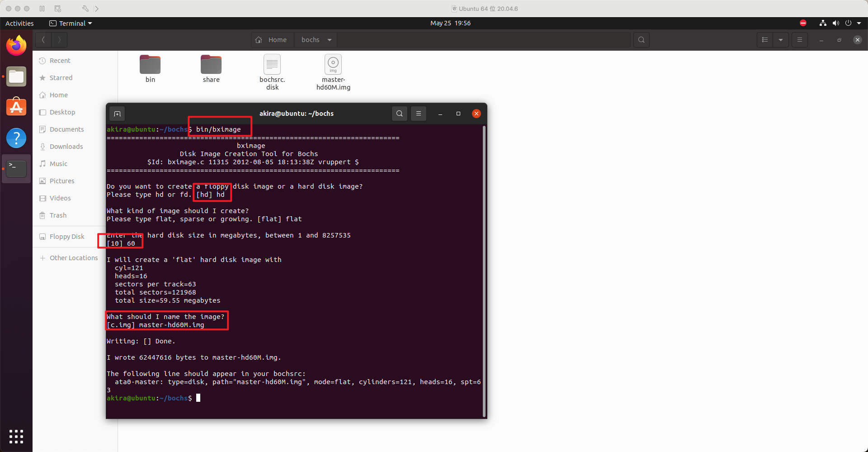Open the Files app in the dock
Viewport: 868px width, 452px height.
point(16,76)
